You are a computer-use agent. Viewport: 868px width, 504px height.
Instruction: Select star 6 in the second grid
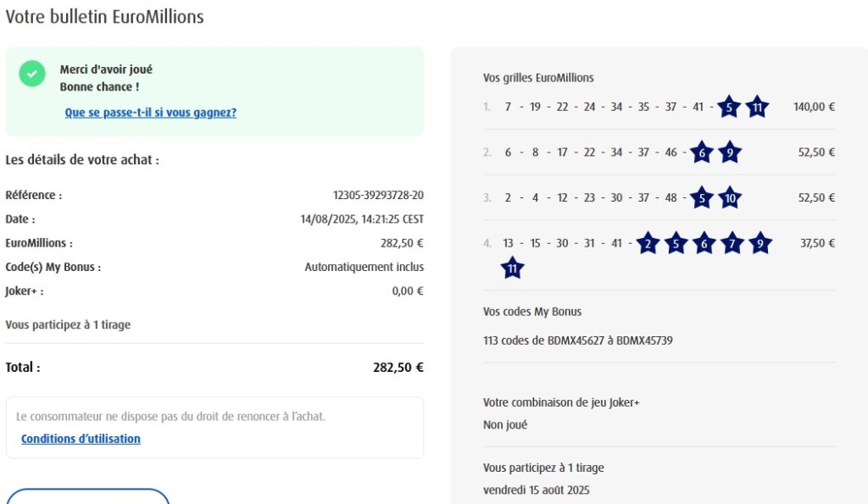[x=700, y=152]
